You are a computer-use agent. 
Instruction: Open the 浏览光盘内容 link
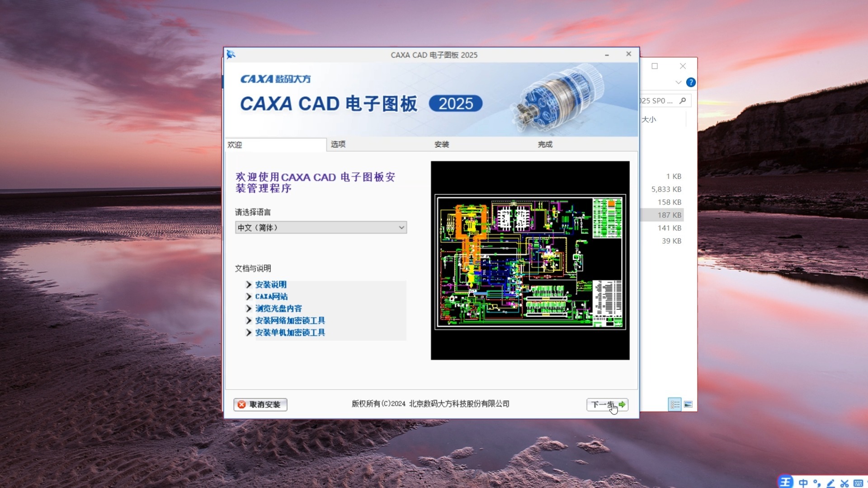278,308
